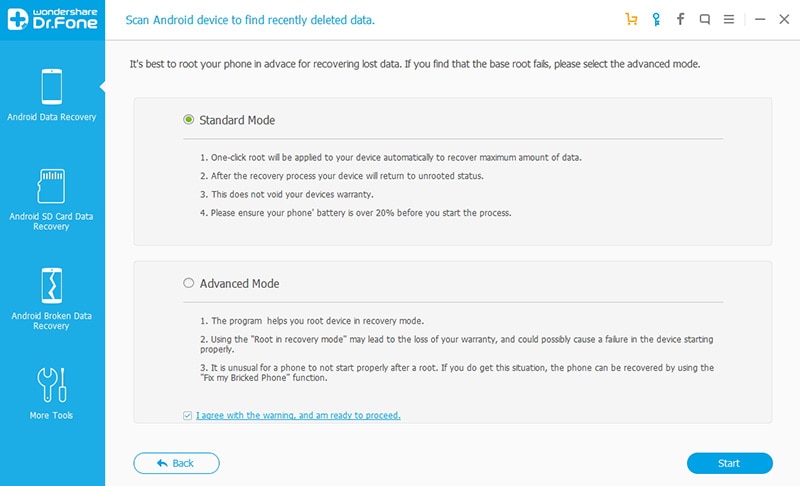The width and height of the screenshot is (800, 486).
Task: Toggle the agree with warning checkbox
Action: pos(188,415)
